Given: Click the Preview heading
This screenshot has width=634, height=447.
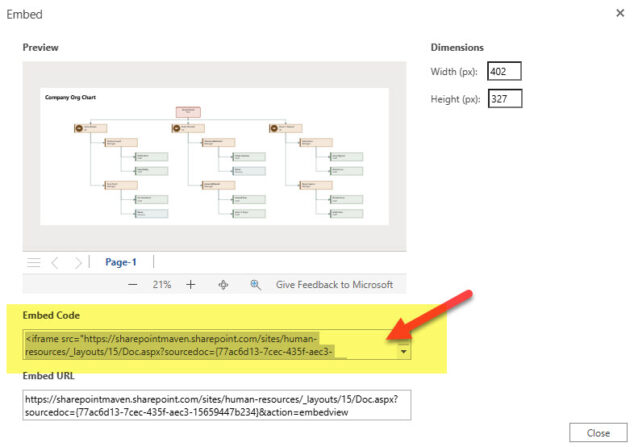Looking at the screenshot, I should (x=40, y=47).
